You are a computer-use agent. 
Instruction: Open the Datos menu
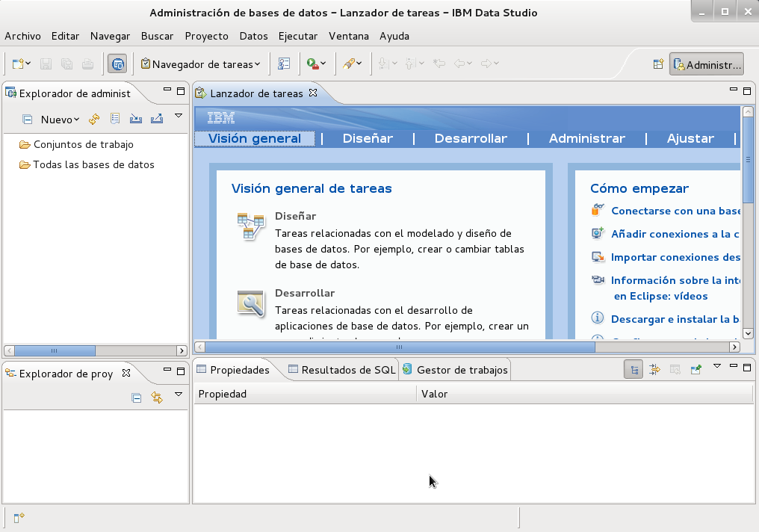[254, 37]
